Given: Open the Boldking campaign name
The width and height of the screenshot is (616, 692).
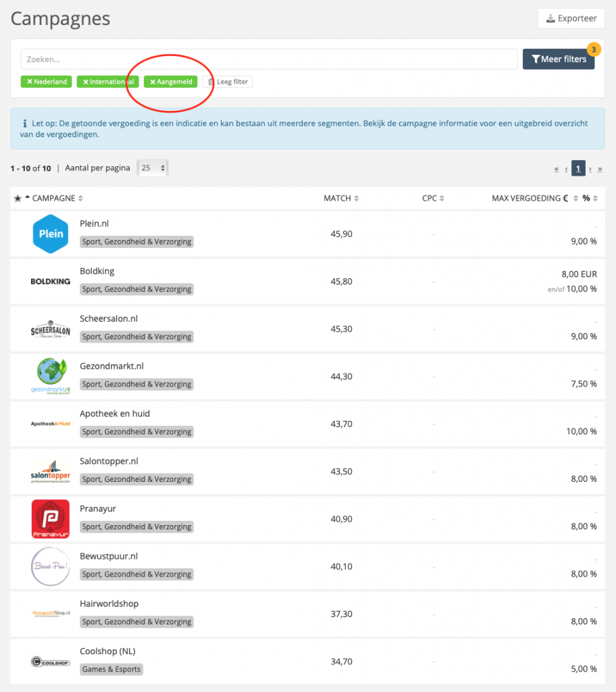Looking at the screenshot, I should [x=97, y=272].
